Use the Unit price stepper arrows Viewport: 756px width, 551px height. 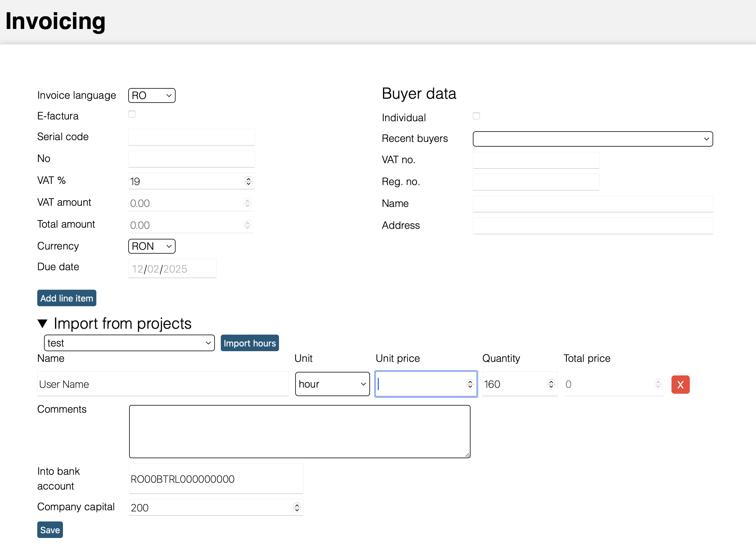470,384
